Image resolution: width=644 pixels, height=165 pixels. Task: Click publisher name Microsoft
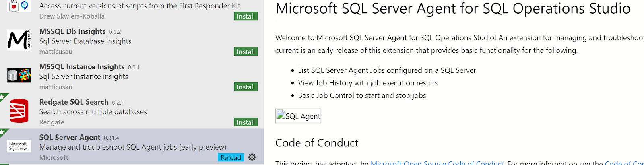(x=54, y=158)
